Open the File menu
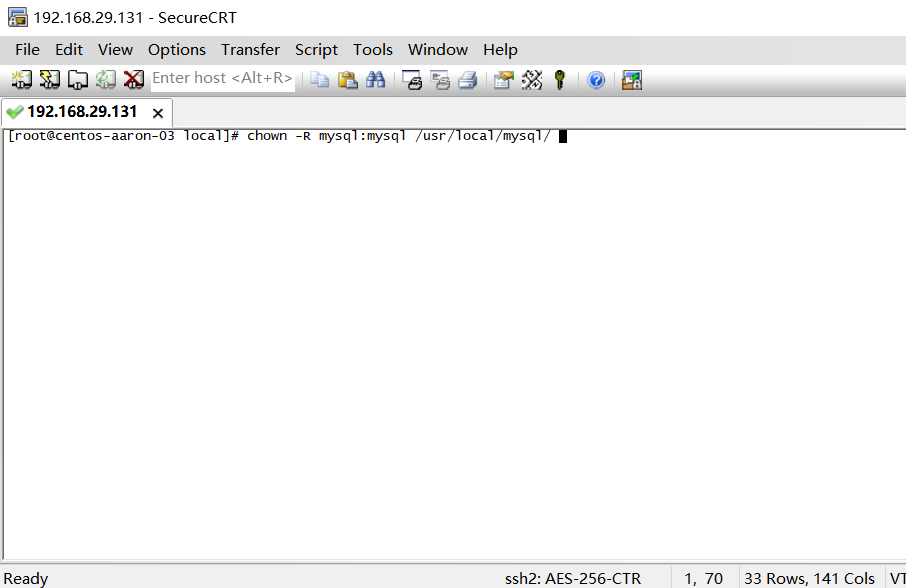Image resolution: width=906 pixels, height=588 pixels. (27, 50)
